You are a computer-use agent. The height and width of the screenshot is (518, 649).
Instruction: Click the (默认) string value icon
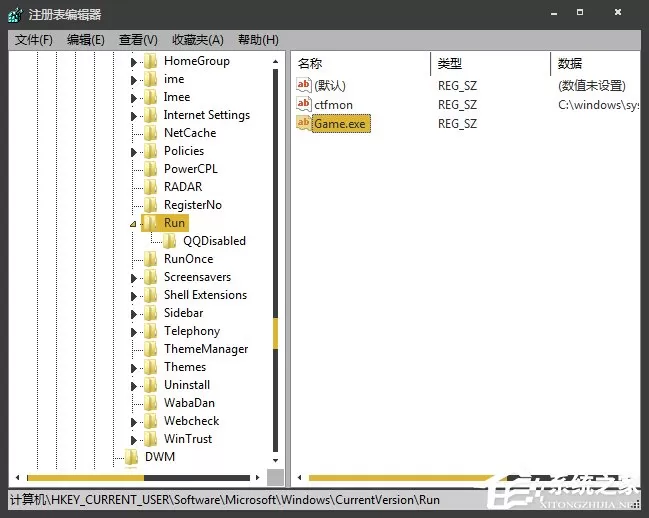pyautogui.click(x=303, y=85)
